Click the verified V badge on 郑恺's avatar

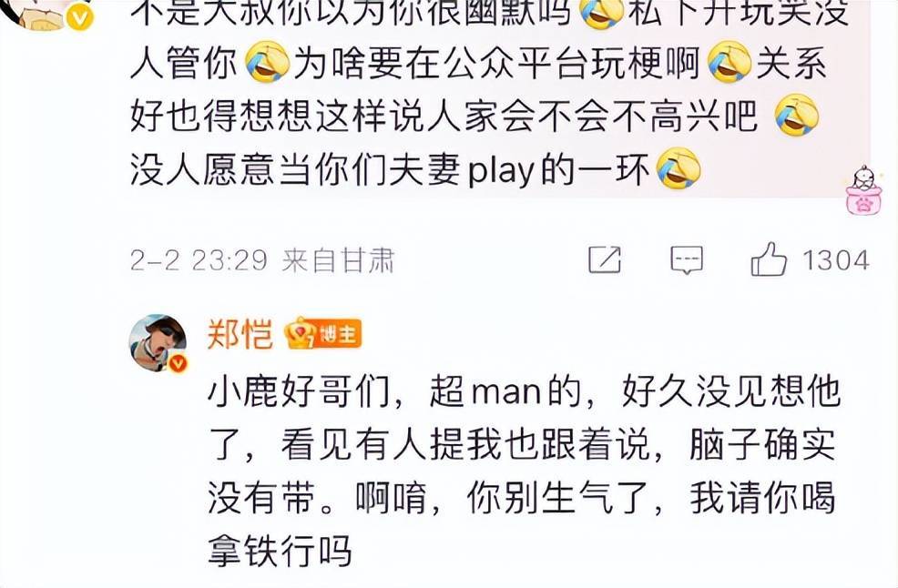[x=178, y=363]
